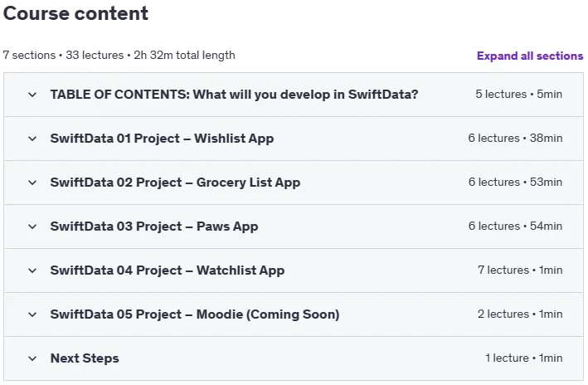Click the Expand all sections link
The height and width of the screenshot is (385, 588).
coord(530,56)
